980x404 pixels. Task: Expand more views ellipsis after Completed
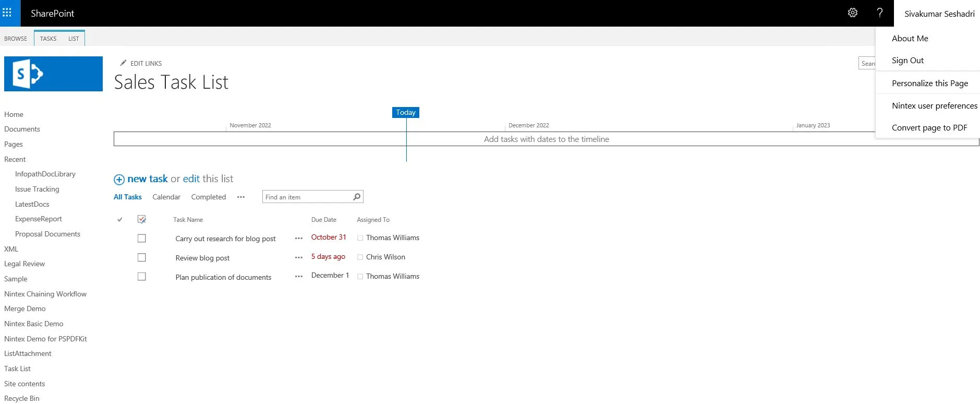point(241,197)
